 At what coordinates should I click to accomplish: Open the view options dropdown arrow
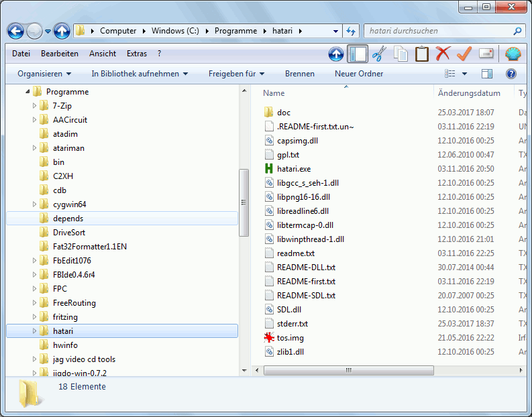pos(464,74)
